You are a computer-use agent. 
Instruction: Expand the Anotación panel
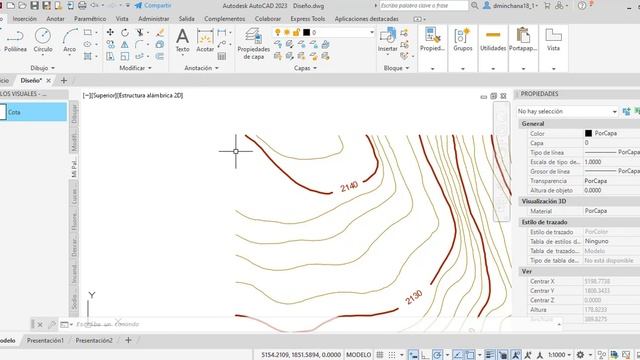click(x=201, y=68)
